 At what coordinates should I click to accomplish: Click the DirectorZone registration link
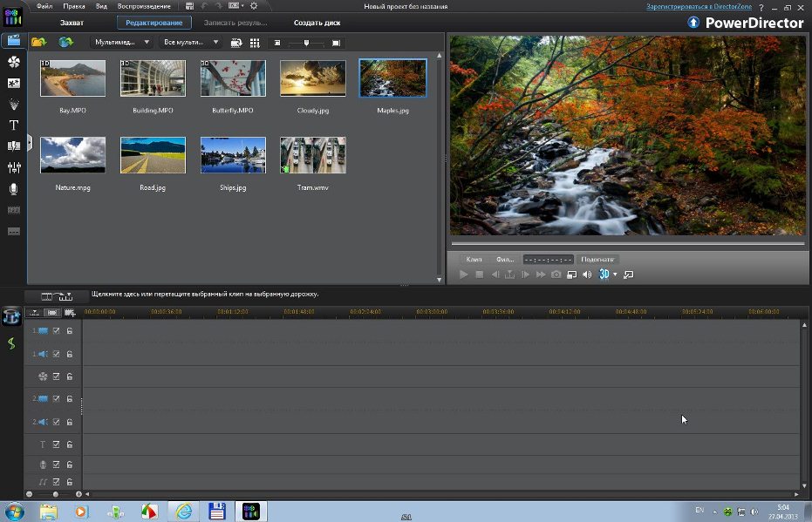(699, 7)
